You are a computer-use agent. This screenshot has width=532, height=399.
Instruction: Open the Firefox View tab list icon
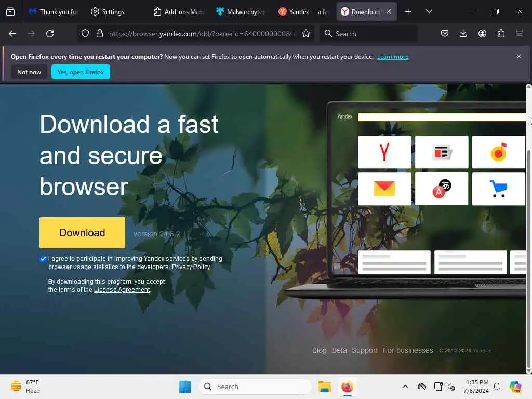click(x=10, y=11)
